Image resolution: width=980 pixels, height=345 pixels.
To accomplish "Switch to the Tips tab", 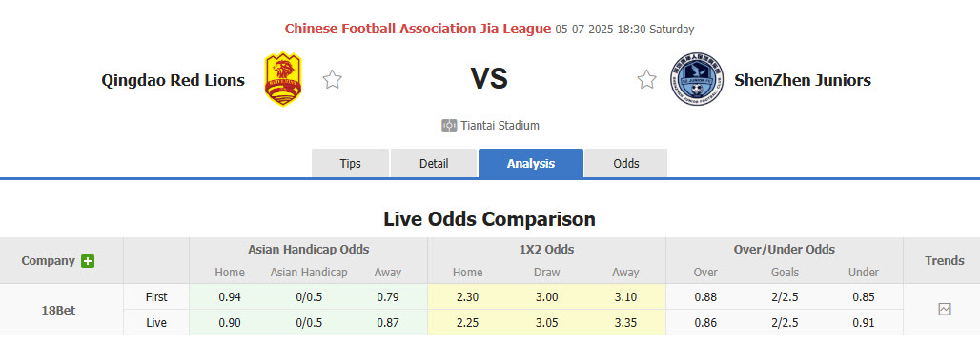I will (350, 163).
